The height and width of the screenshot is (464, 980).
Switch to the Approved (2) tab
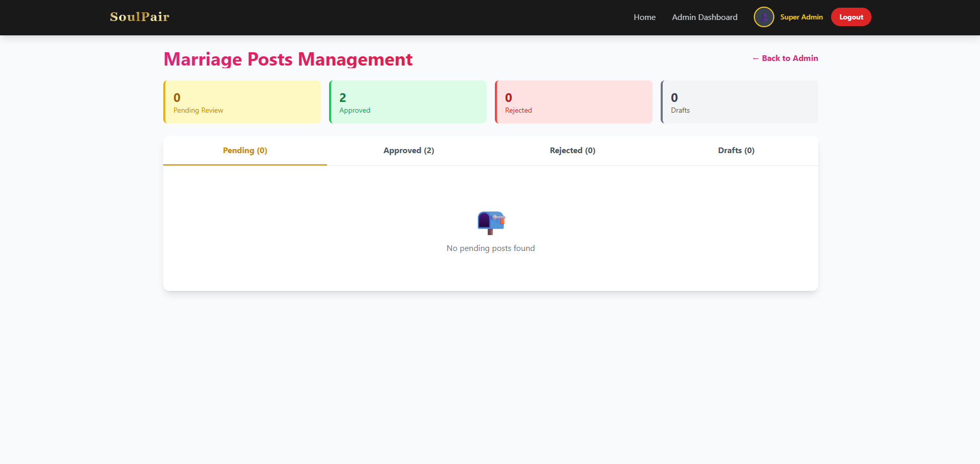409,151
